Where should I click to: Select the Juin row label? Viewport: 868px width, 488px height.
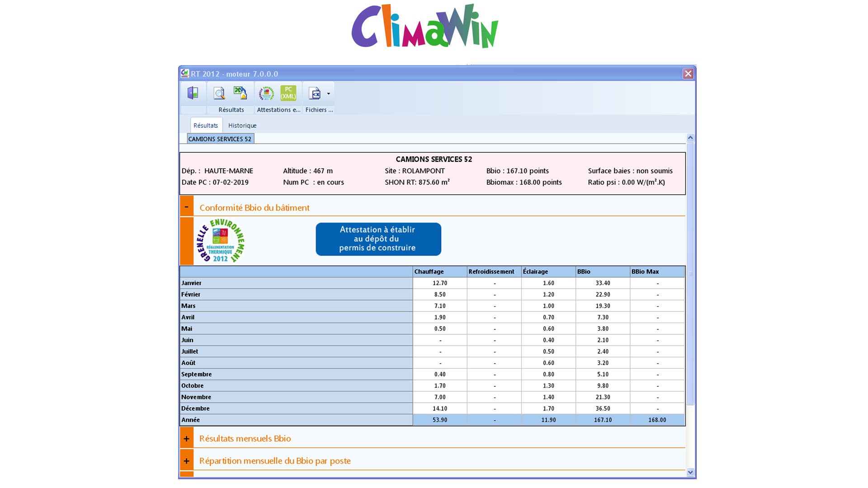296,340
